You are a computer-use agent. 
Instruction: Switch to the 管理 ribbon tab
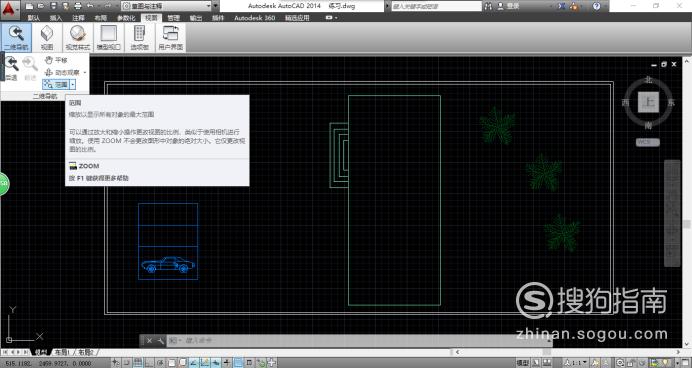coord(173,18)
